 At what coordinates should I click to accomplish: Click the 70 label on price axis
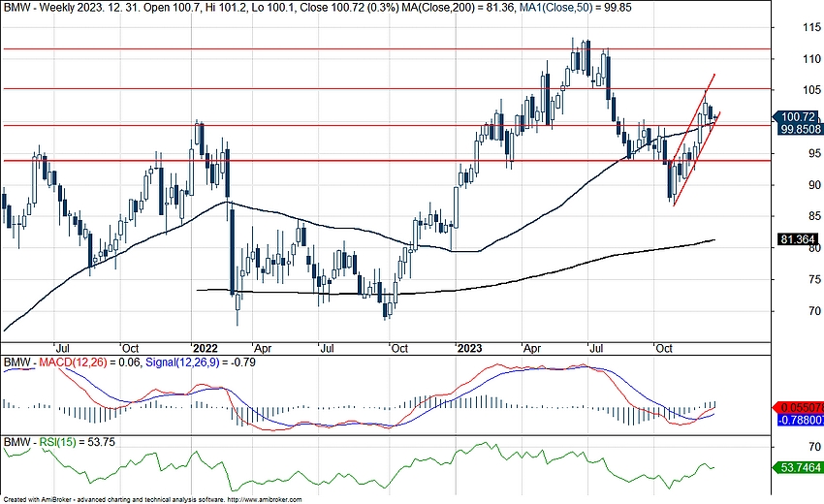pos(814,310)
